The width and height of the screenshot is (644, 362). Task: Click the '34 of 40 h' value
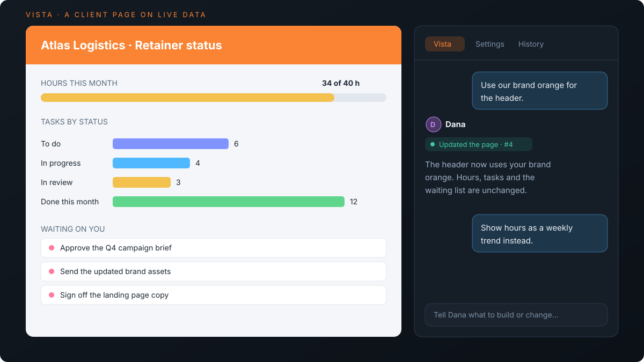click(x=341, y=83)
